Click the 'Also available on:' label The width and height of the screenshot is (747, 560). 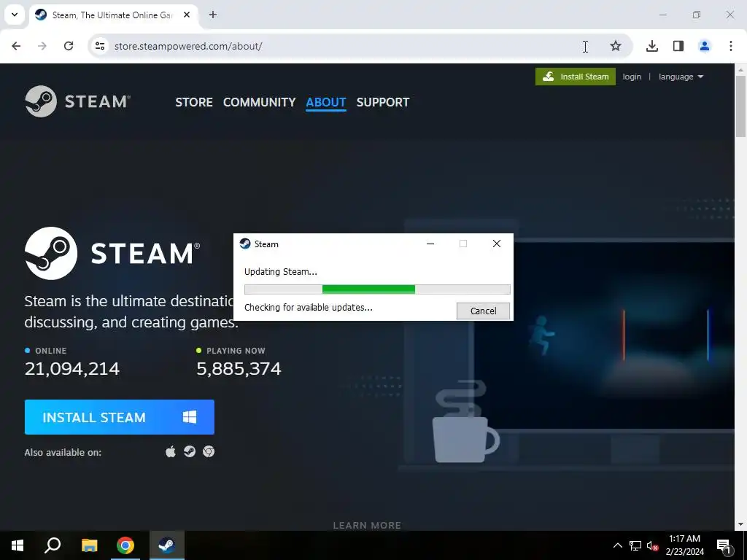(x=63, y=452)
